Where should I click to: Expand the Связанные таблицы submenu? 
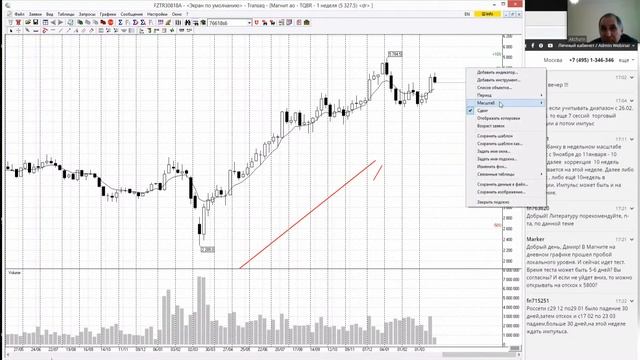(506, 174)
